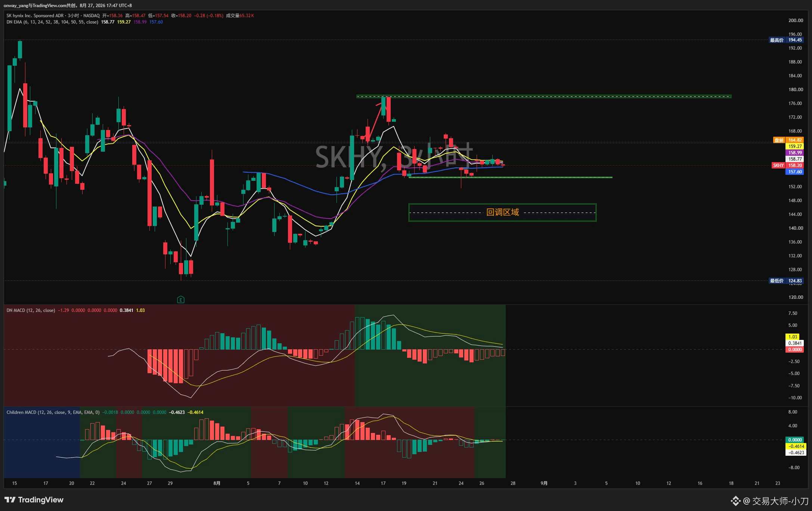Click the 8月 label on the time axis

[x=217, y=483]
